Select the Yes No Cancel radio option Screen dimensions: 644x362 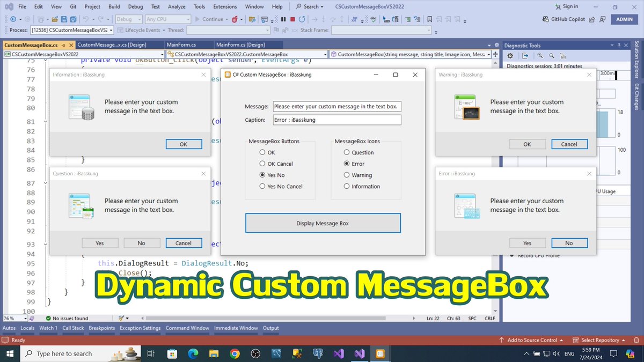click(281, 187)
